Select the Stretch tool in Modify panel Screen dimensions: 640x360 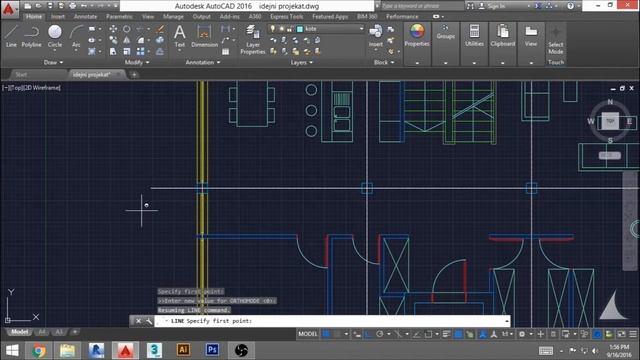point(113,51)
